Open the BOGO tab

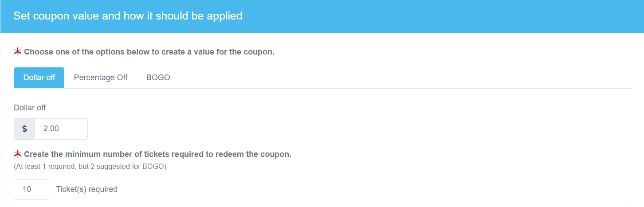(158, 78)
